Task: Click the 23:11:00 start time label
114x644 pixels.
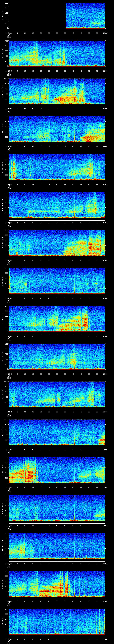Action: [x=9, y=109]
